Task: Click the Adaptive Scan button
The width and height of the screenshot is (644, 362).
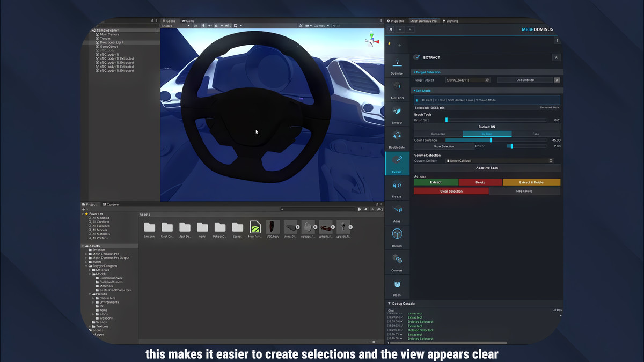Action: 487,167
